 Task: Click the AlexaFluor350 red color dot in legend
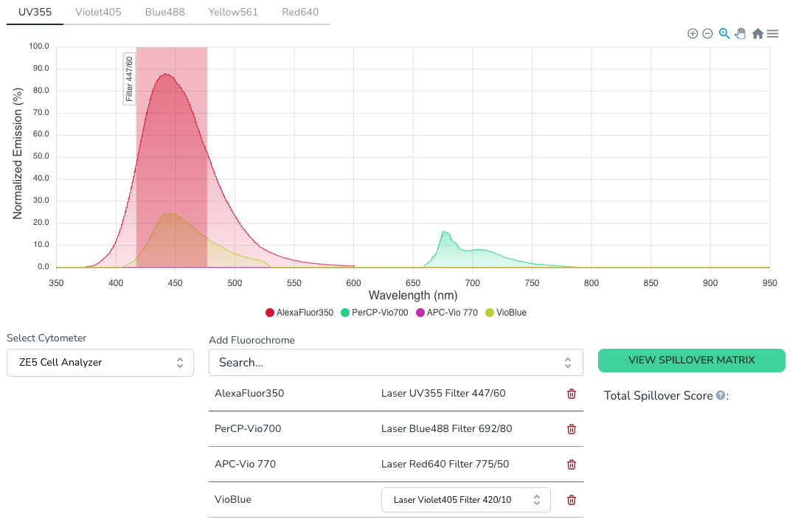[x=270, y=312]
